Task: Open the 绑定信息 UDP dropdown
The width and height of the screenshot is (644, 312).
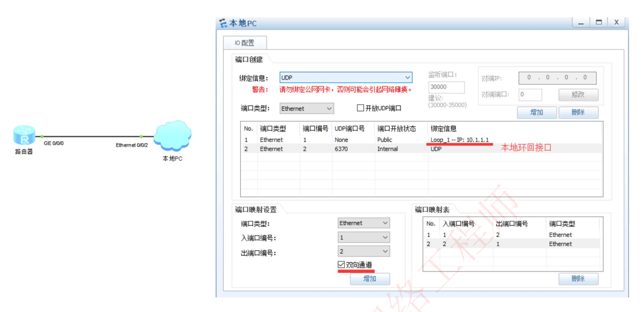Action: point(346,77)
